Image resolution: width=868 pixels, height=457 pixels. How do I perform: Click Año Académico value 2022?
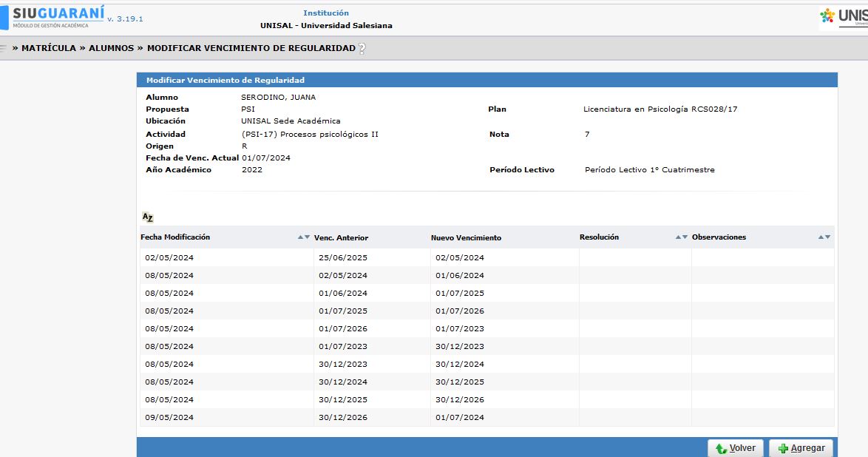[252, 170]
